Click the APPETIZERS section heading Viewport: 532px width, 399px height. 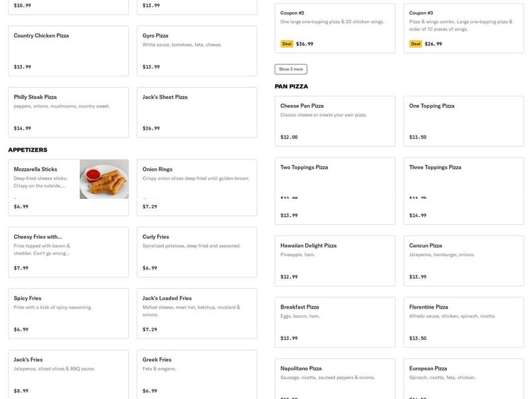pyautogui.click(x=27, y=149)
